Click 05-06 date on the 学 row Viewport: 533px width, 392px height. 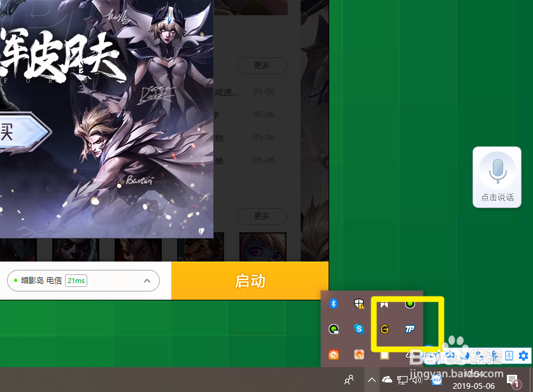(264, 115)
